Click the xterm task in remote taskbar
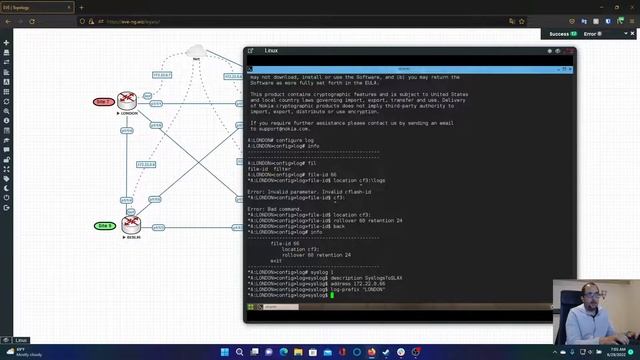This screenshot has height=360, width=640. [278, 307]
